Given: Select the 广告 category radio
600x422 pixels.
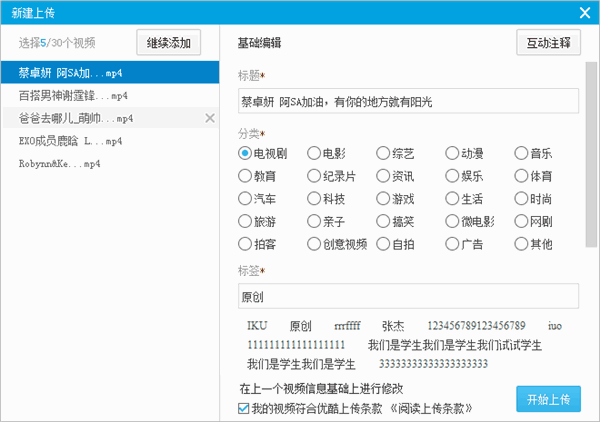Looking at the screenshot, I should click(452, 244).
